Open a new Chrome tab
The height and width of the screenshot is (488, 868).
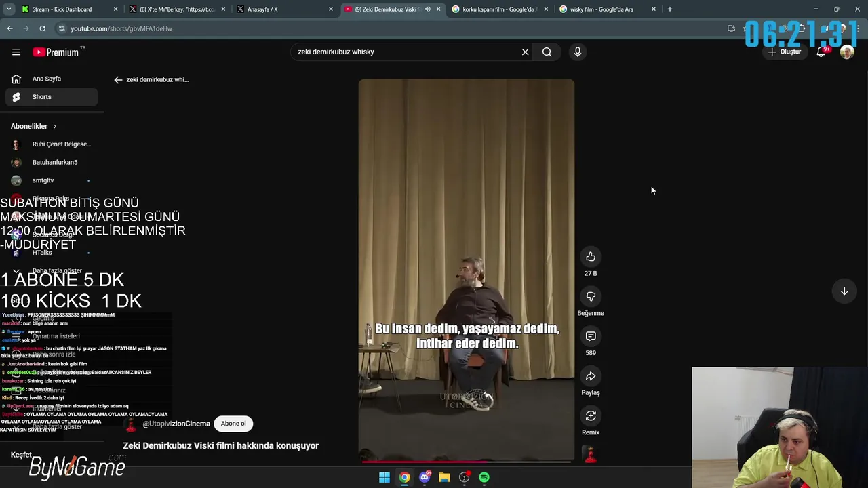670,9
